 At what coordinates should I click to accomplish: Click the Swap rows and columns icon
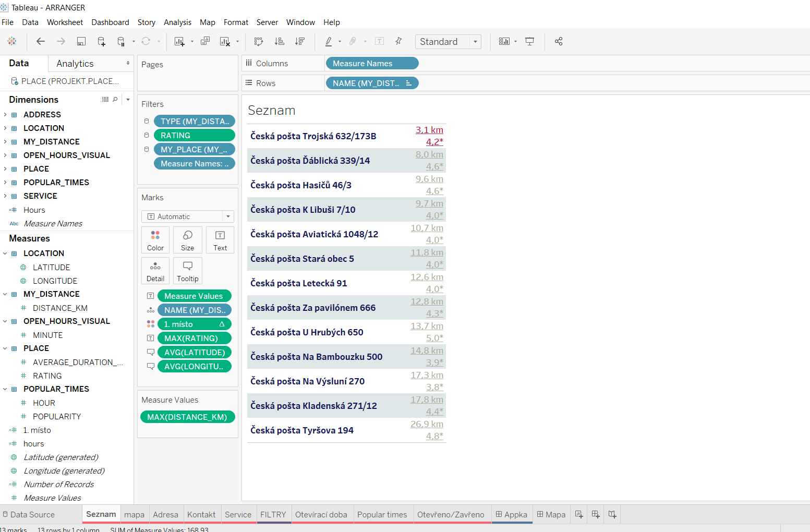click(x=259, y=41)
